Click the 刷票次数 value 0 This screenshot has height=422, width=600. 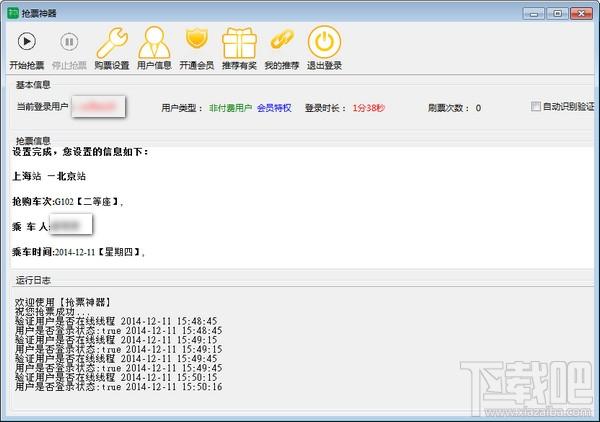click(478, 108)
